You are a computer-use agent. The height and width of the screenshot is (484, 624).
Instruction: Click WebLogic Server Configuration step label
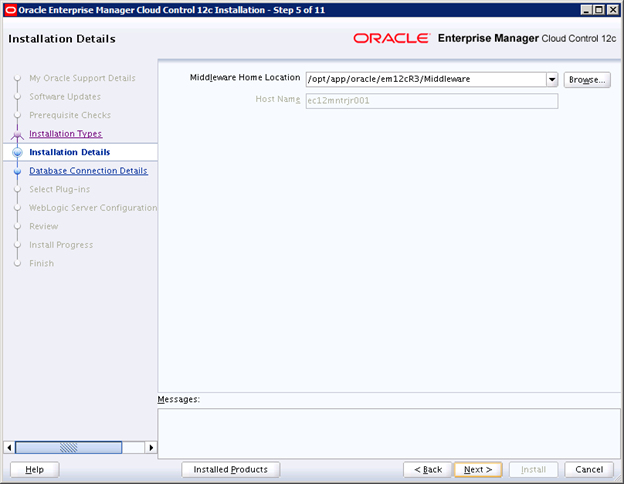point(93,208)
